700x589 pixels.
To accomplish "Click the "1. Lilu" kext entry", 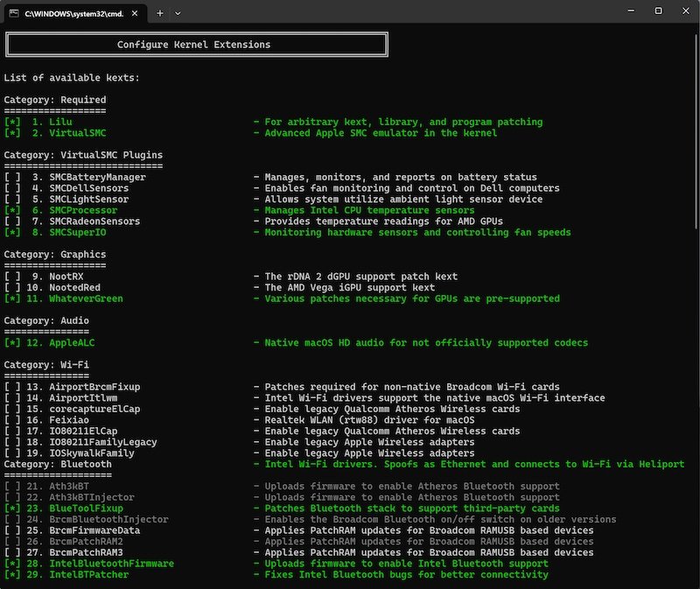I will coord(52,122).
